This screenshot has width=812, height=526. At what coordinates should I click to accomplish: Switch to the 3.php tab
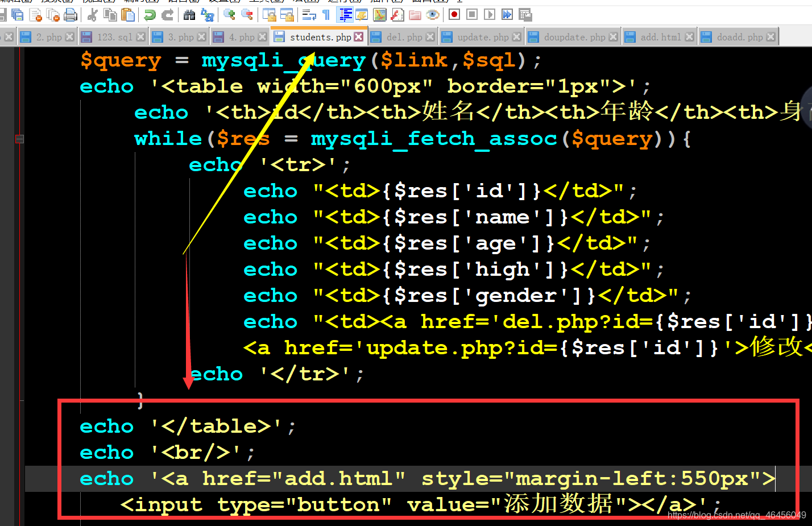(180, 37)
